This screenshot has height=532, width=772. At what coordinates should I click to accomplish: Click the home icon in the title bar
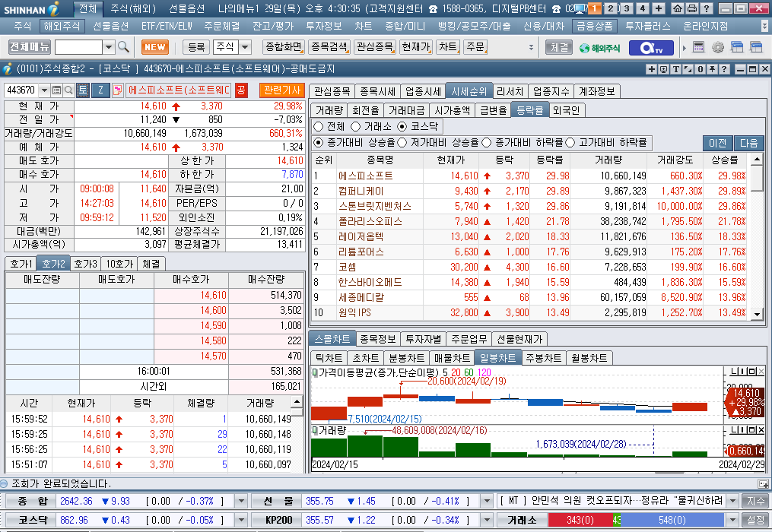(678, 8)
